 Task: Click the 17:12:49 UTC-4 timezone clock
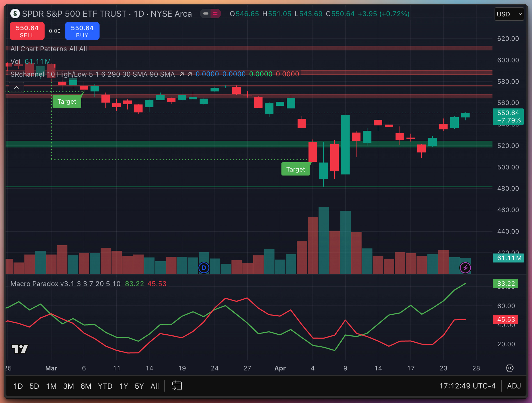(467, 386)
